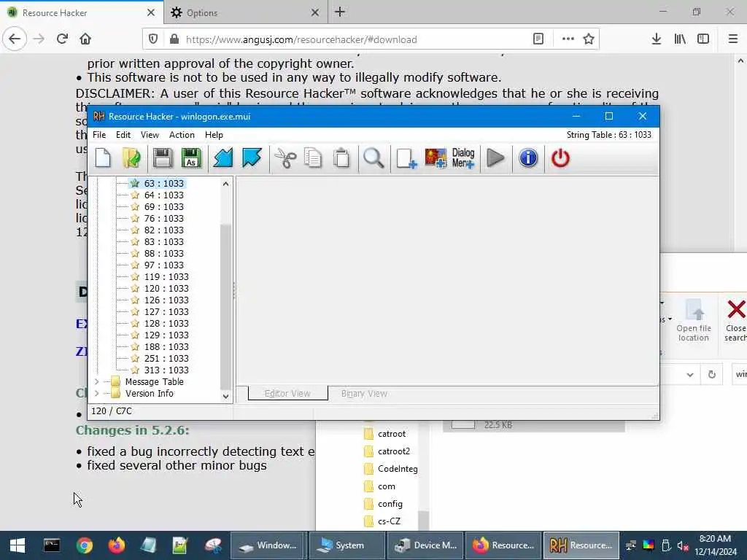This screenshot has width=747, height=560.
Task: Switch to the Editor View tab
Action: pos(287,393)
